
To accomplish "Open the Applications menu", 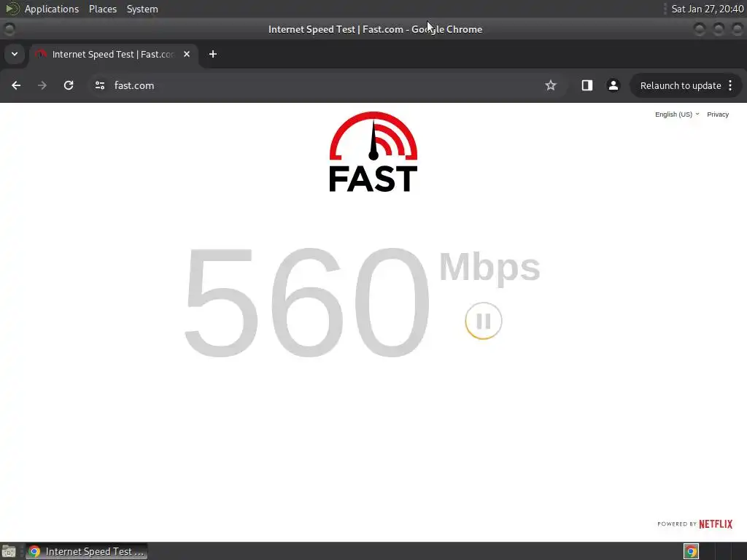I will pos(52,9).
